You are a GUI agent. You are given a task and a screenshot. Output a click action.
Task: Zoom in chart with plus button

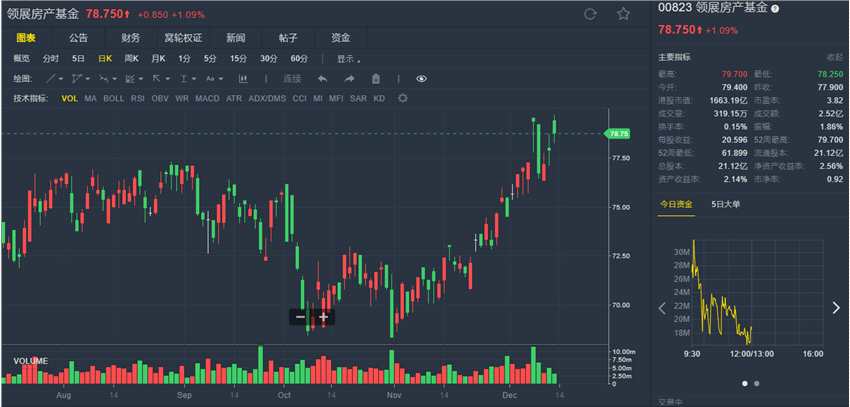324,317
